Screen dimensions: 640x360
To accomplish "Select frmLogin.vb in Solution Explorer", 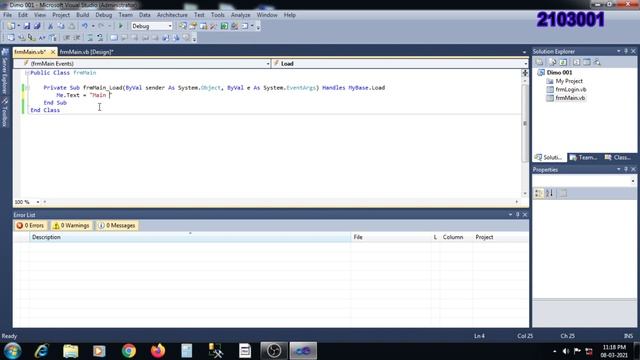I will [x=571, y=89].
